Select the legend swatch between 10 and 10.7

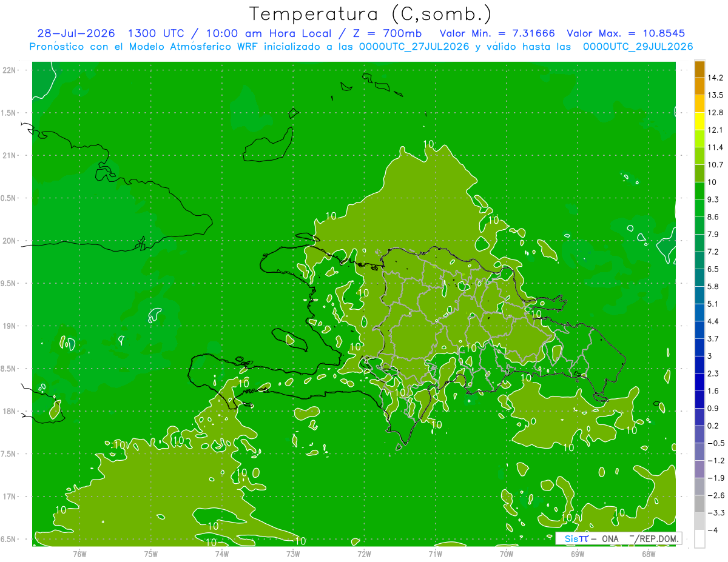699,173
